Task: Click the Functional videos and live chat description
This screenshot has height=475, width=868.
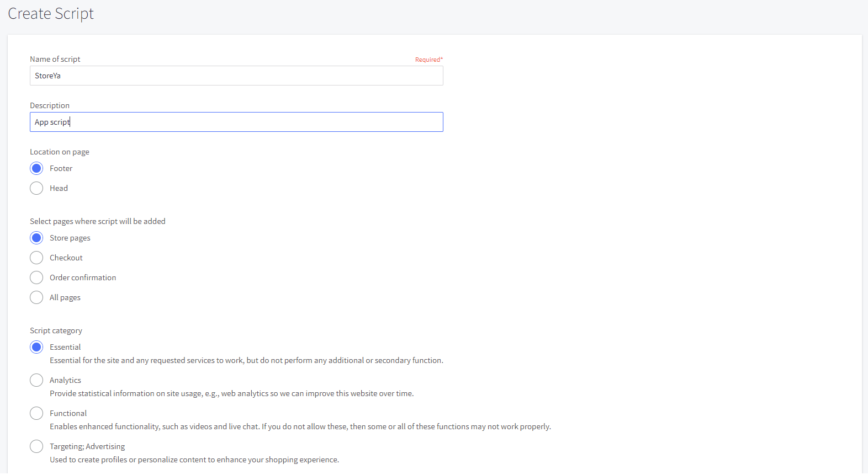Action: point(300,426)
